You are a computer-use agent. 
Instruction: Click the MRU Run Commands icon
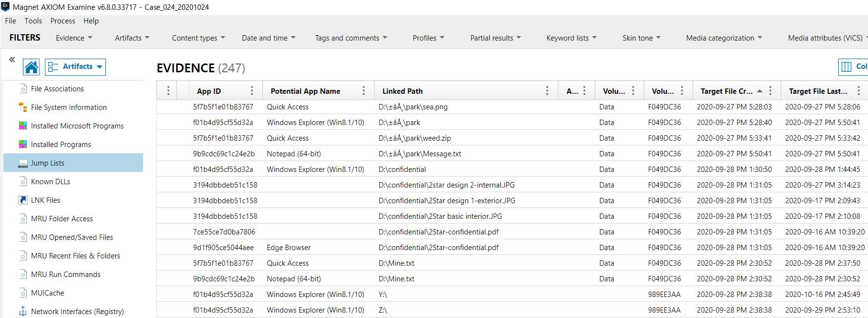23,274
